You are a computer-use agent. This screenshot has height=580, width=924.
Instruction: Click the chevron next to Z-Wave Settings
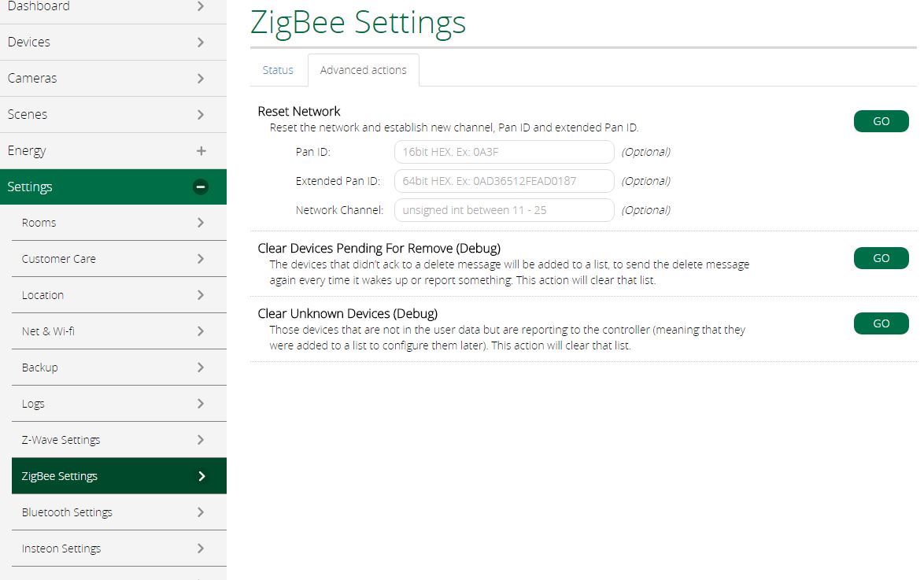click(201, 440)
